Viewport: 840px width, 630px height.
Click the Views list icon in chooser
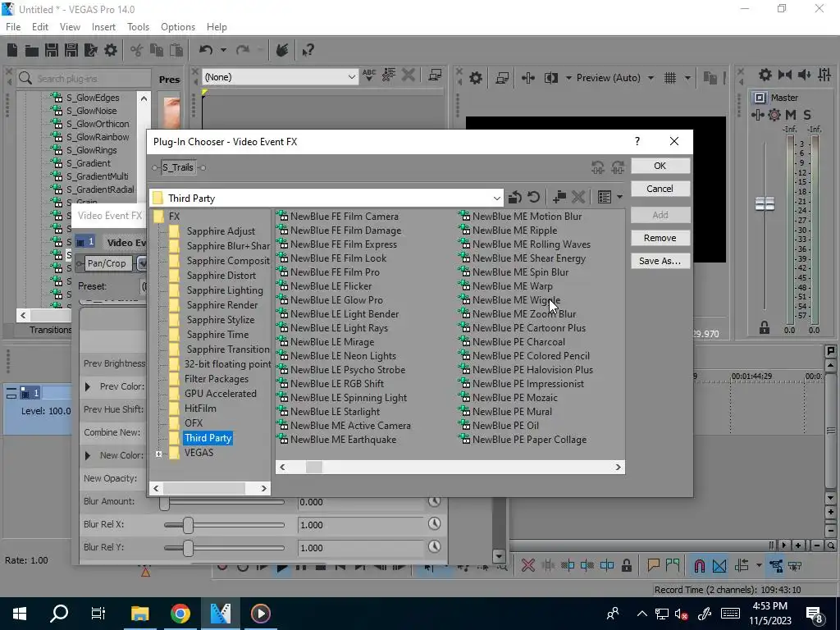pos(605,197)
